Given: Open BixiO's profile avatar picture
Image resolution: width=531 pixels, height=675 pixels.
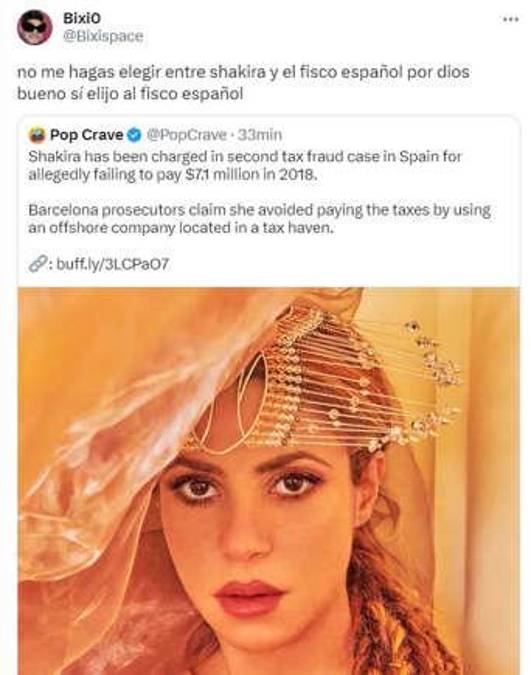Looking at the screenshot, I should tap(34, 27).
